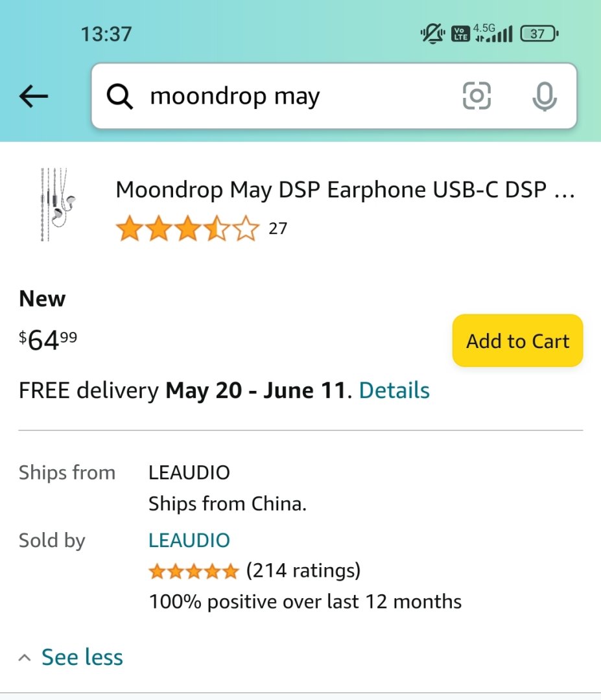Tap seller's five-star rating
The image size is (601, 700).
pos(194,571)
